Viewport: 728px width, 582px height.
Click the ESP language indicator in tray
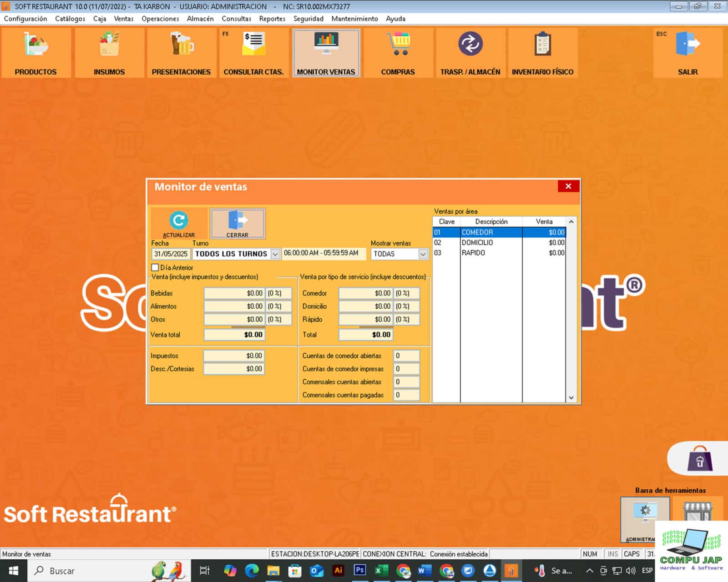(x=647, y=571)
